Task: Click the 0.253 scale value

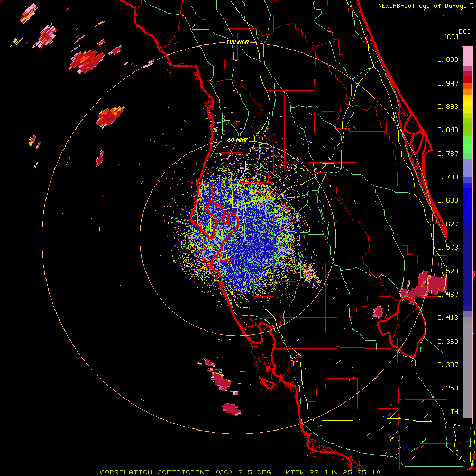Action: [x=448, y=388]
